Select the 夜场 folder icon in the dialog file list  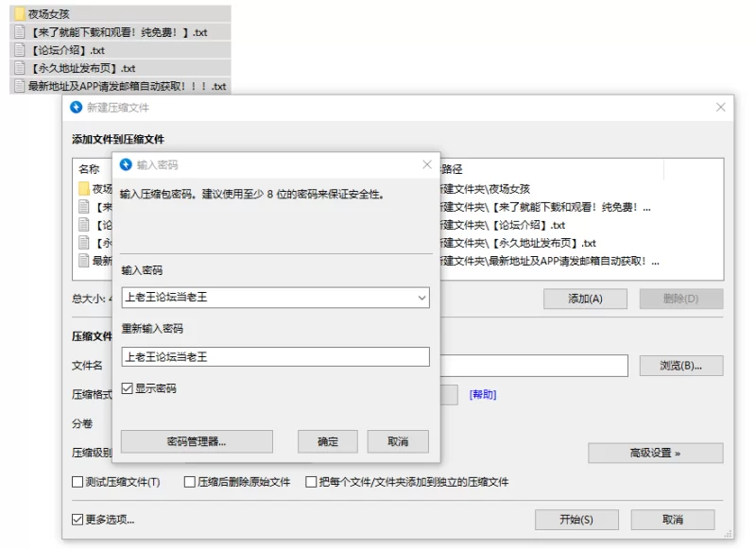(x=84, y=188)
